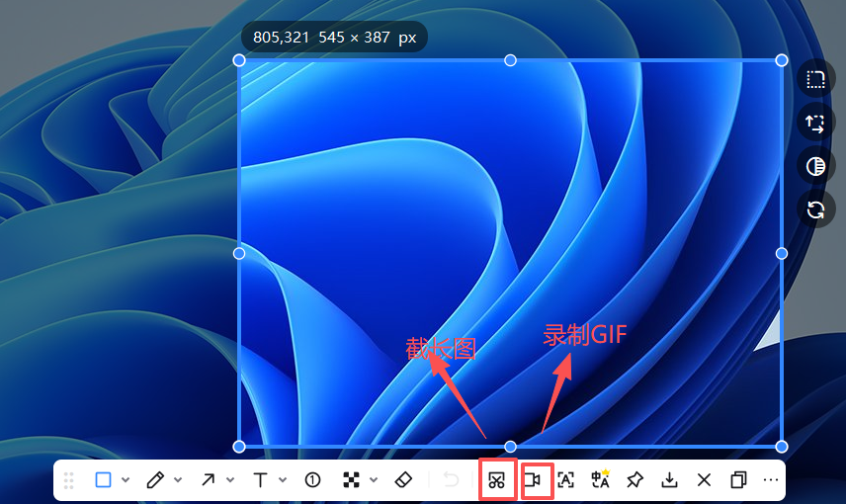Start GIF recording with camera icon
The width and height of the screenshot is (846, 504).
(x=532, y=479)
